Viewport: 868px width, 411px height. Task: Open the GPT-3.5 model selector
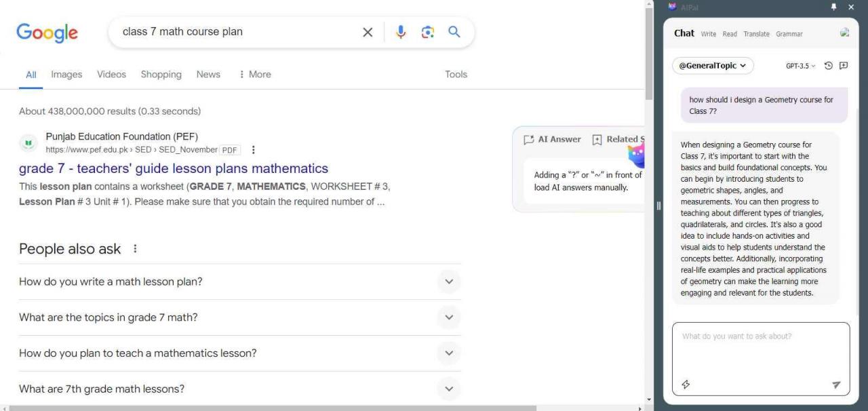coord(800,66)
